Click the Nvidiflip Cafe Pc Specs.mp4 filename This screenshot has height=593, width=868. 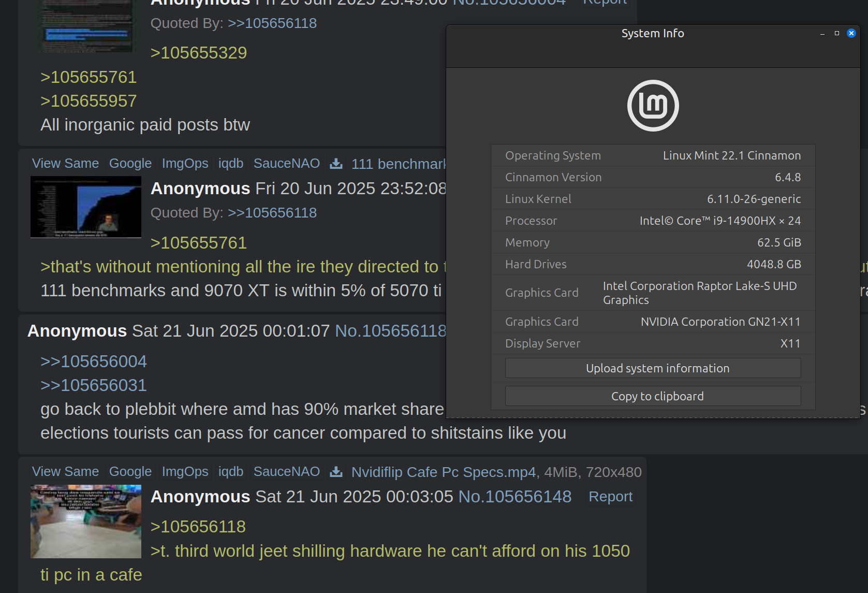(444, 472)
